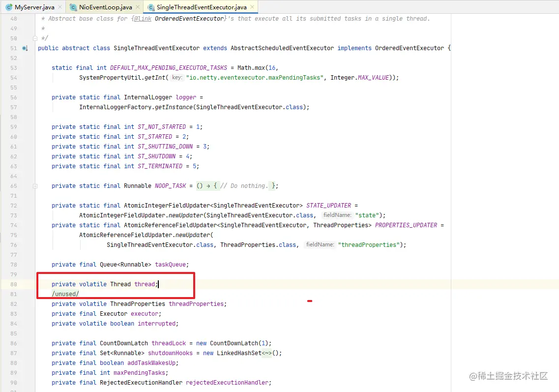Click the STATE_UPDATER field name
Screen dimensions: 559x392
(x=329, y=206)
